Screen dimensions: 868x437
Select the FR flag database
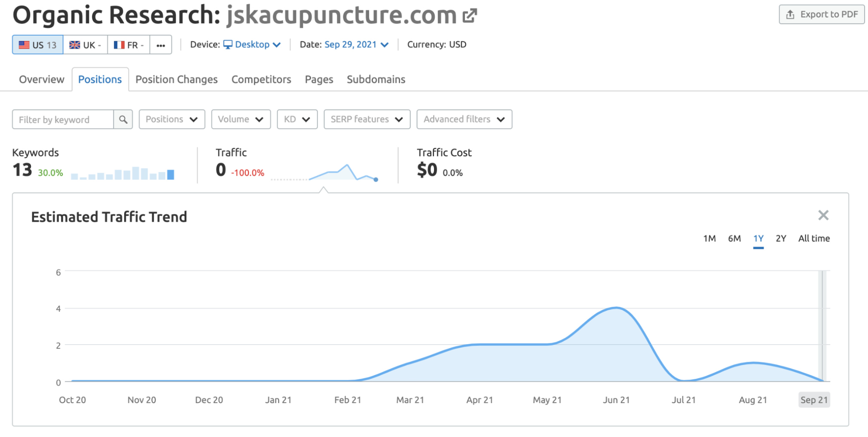128,45
